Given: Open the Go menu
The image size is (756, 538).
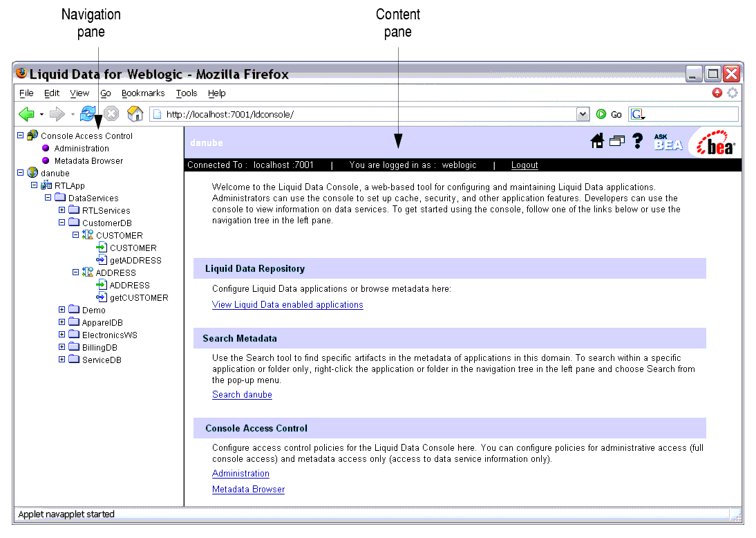Looking at the screenshot, I should pos(106,93).
